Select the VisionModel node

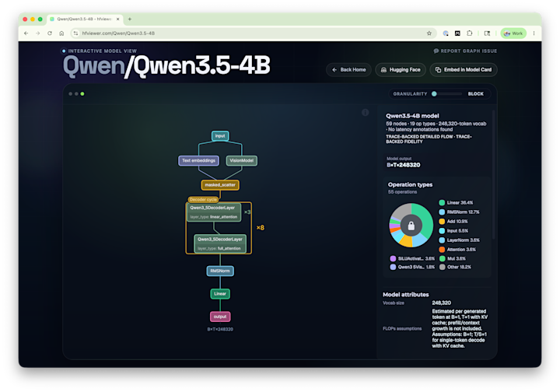pyautogui.click(x=241, y=160)
